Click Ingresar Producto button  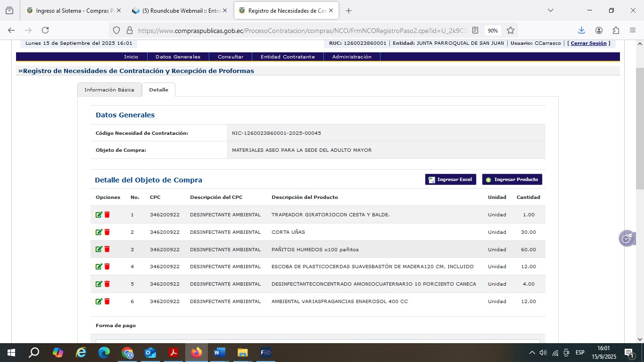(512, 180)
